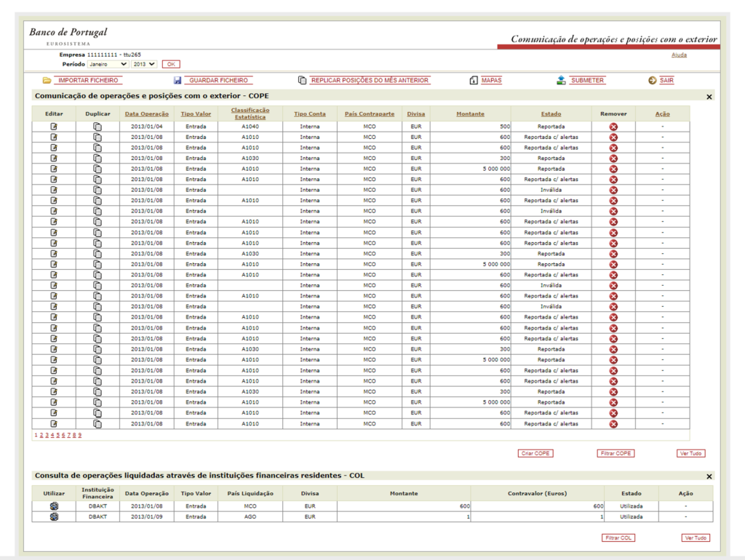This screenshot has width=745, height=560.
Task: Select the A1040 classification cell
Action: point(250,127)
